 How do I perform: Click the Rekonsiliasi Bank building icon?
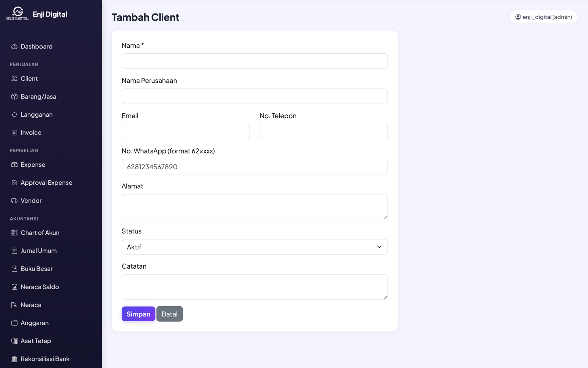tap(14, 359)
